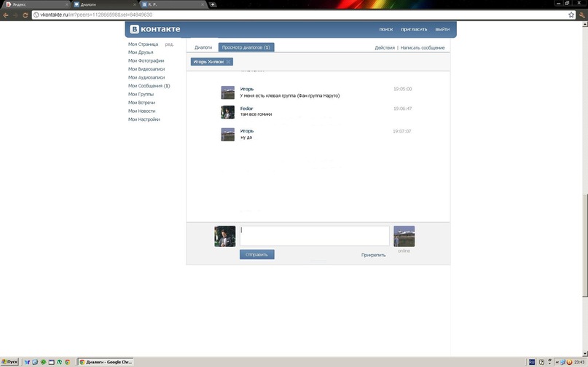Select the Просмотр диалогов tab

pos(246,47)
